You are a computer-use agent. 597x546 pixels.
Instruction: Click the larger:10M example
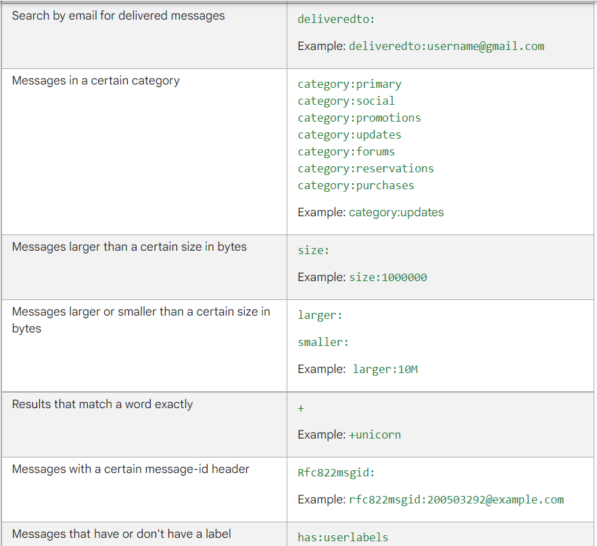tap(385, 369)
